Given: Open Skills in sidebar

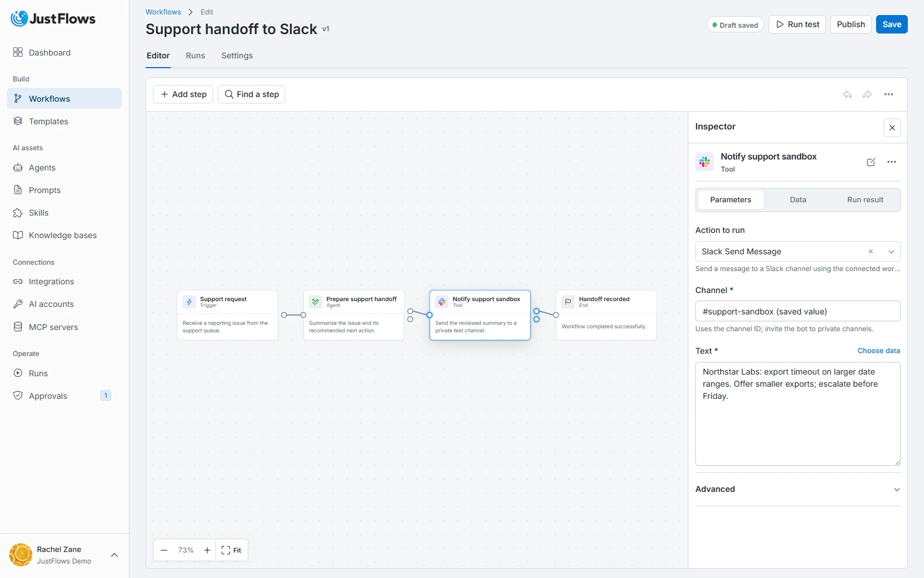Looking at the screenshot, I should (64, 213).
